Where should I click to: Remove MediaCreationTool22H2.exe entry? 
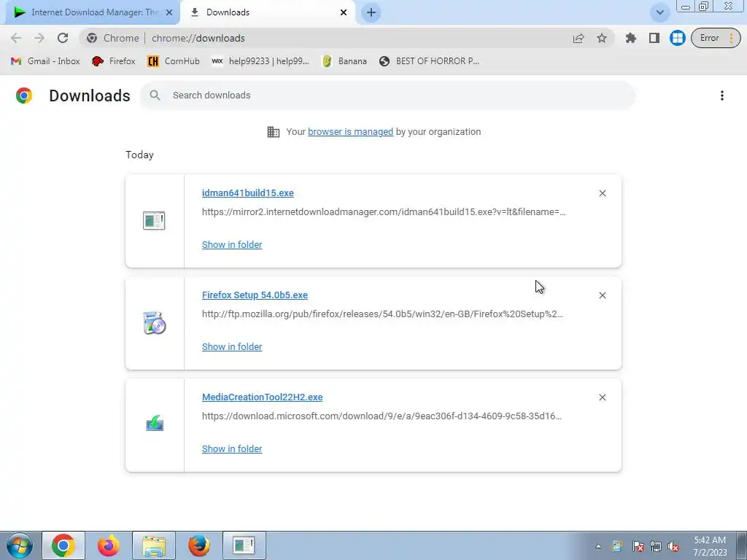[602, 397]
